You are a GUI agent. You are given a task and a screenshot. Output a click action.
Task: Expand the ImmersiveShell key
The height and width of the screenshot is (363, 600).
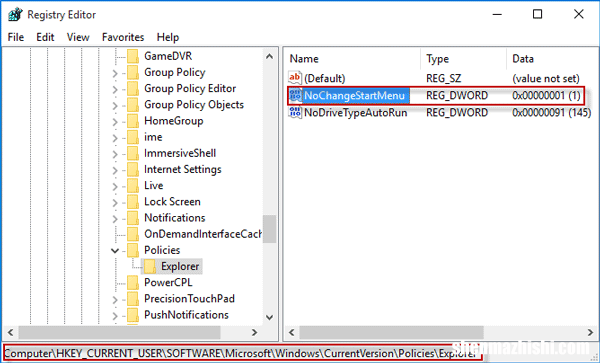[115, 153]
